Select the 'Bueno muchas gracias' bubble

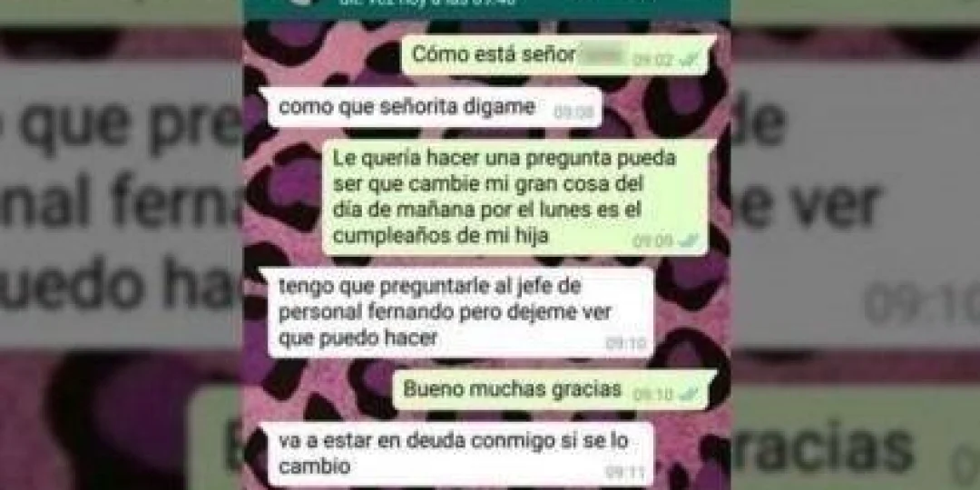pos(553,389)
